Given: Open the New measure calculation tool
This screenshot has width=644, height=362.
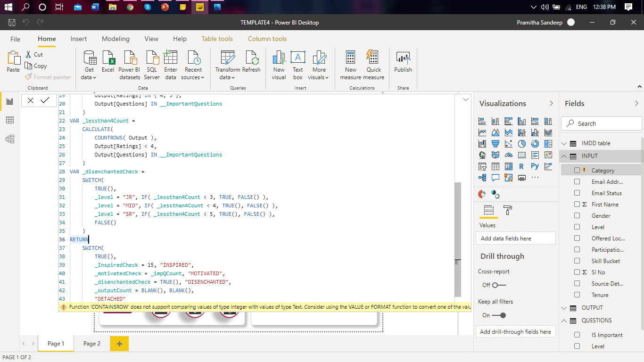Looking at the screenshot, I should pos(350,65).
